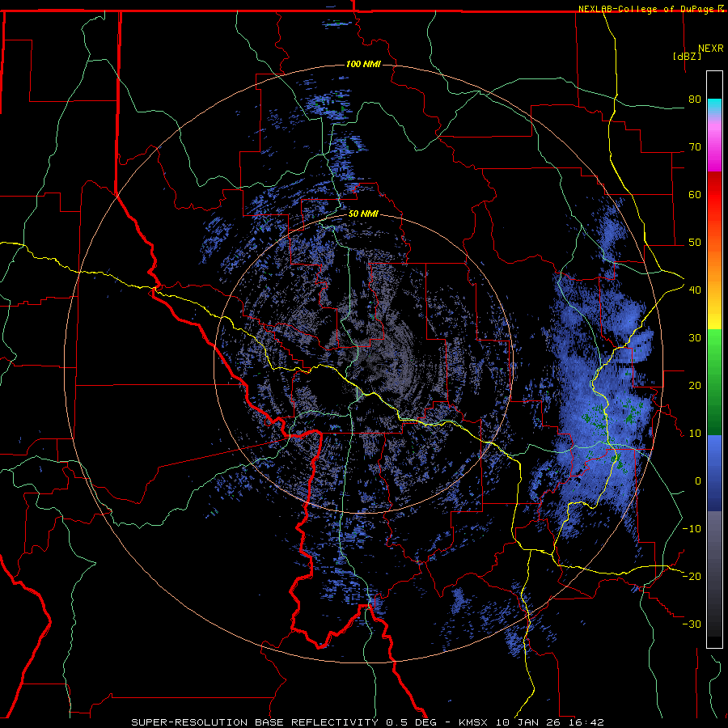Click the green band of the color bar

pos(714,382)
